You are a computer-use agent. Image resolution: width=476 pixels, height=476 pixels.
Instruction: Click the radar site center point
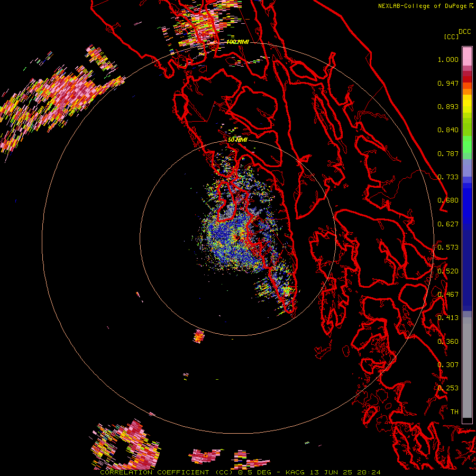coord(237,237)
